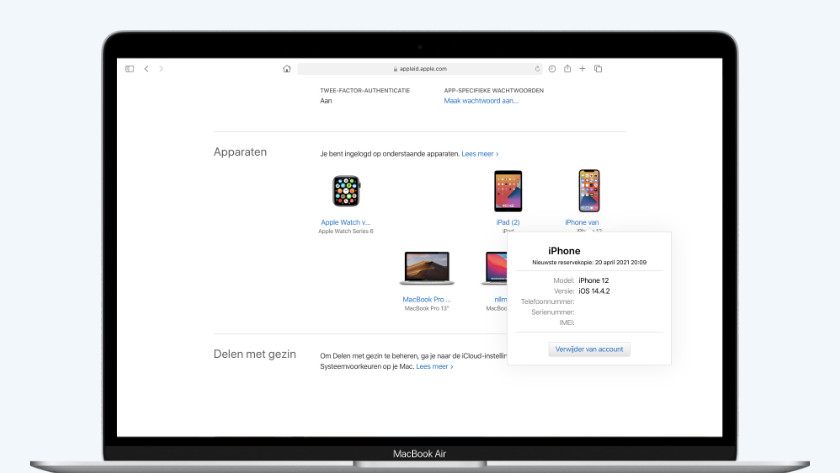Viewport: 840px width, 473px height.
Task: Open the iPad (2) device link
Action: (x=508, y=222)
